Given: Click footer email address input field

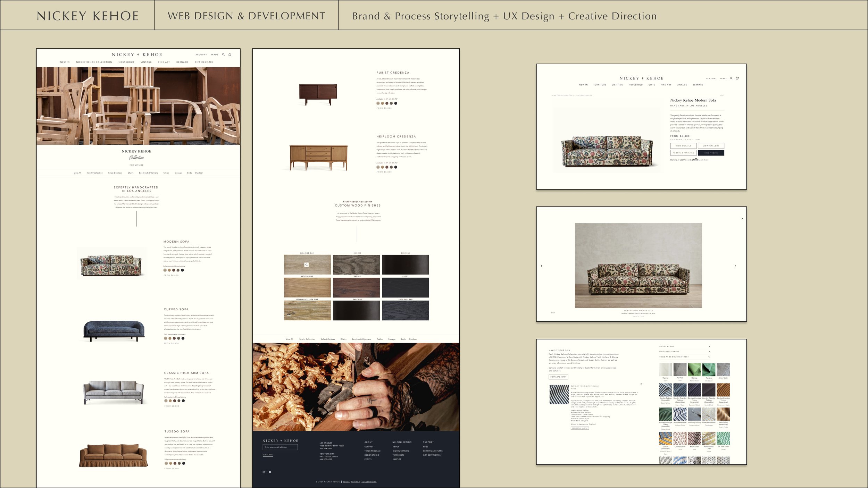Looking at the screenshot, I should (280, 447).
